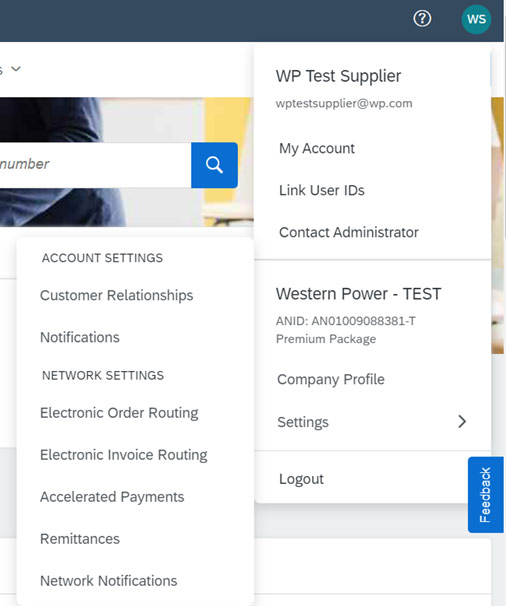Expand the Settings submenu arrow

pyautogui.click(x=462, y=422)
